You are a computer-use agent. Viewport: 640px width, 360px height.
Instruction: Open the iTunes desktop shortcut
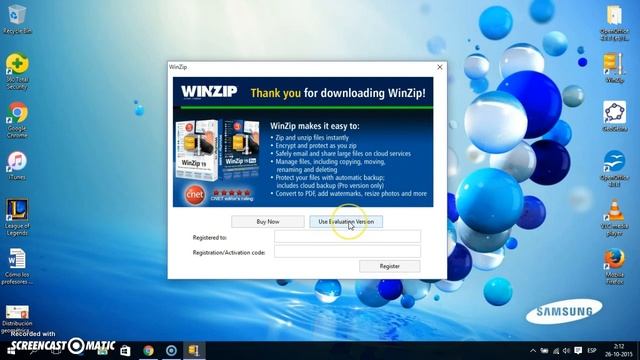point(17,166)
